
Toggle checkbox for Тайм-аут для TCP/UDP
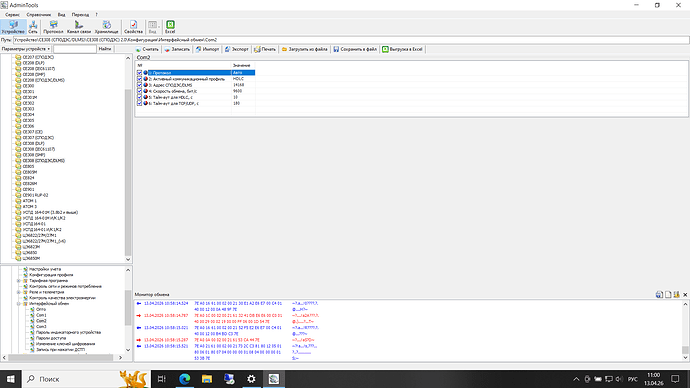coord(139,103)
